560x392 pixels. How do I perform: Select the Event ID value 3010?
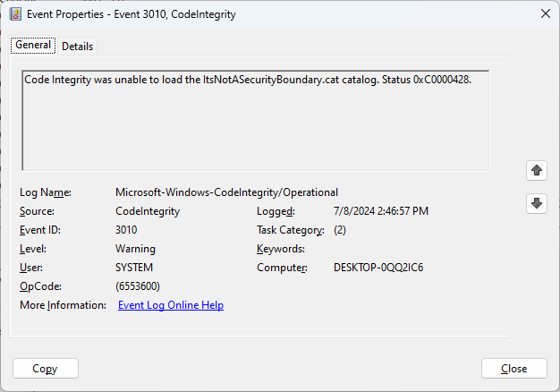click(127, 230)
